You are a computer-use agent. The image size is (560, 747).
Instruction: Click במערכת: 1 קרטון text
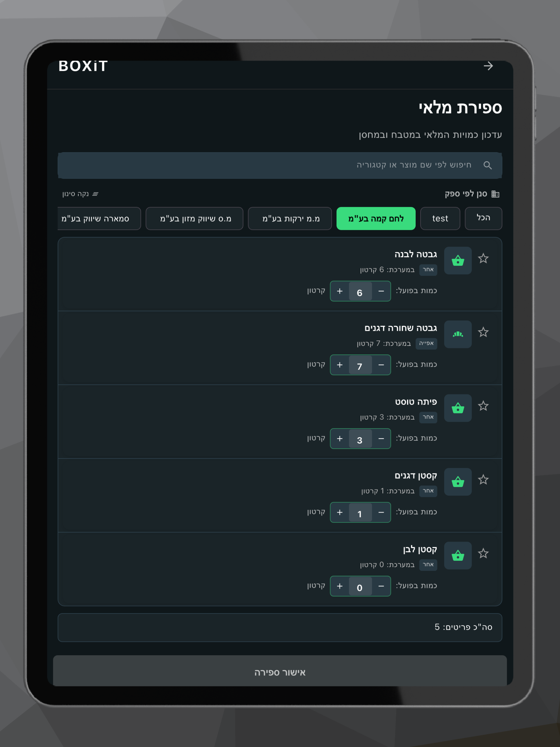tap(388, 491)
